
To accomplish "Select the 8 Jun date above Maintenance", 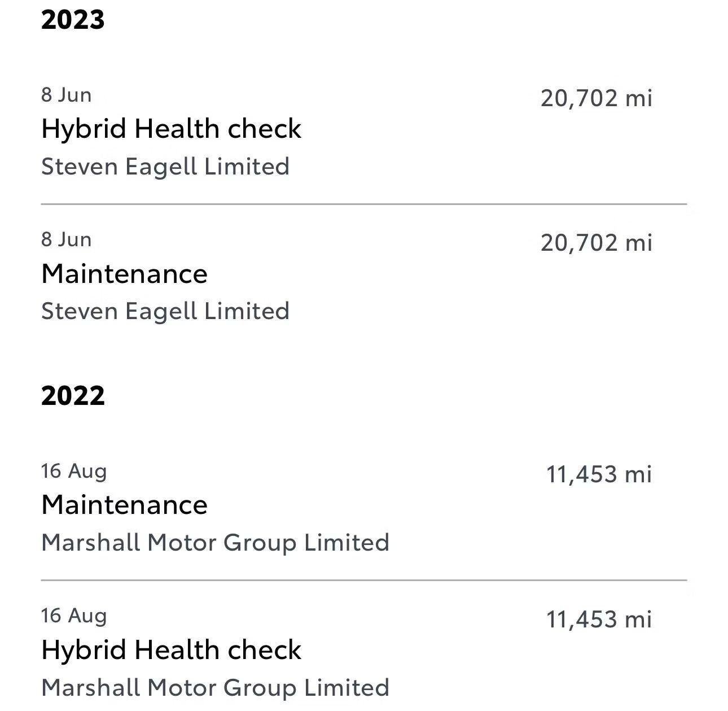I will click(x=66, y=239).
